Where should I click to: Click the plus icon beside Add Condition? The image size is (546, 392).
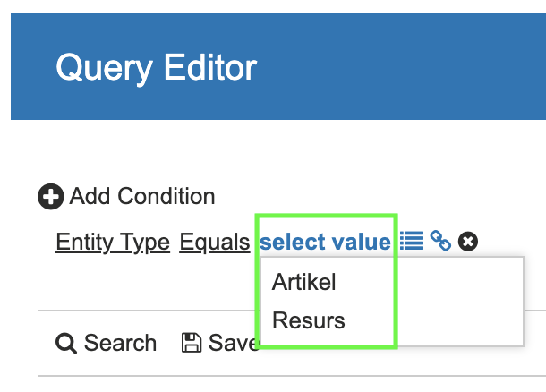[x=50, y=197]
